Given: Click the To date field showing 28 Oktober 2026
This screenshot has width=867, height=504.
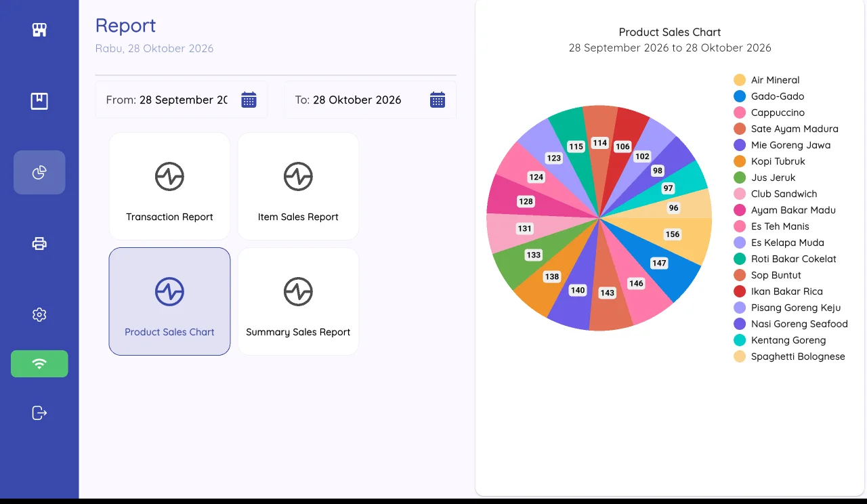Looking at the screenshot, I should (x=370, y=100).
